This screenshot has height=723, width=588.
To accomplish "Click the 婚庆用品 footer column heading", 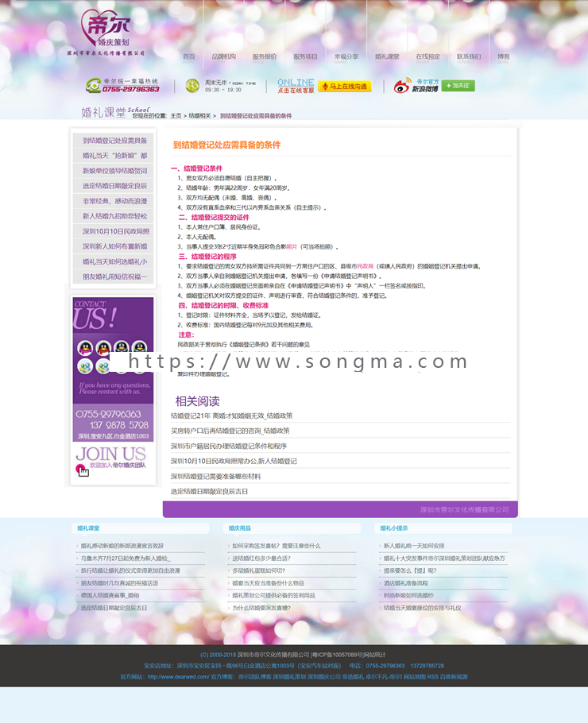I will (240, 528).
